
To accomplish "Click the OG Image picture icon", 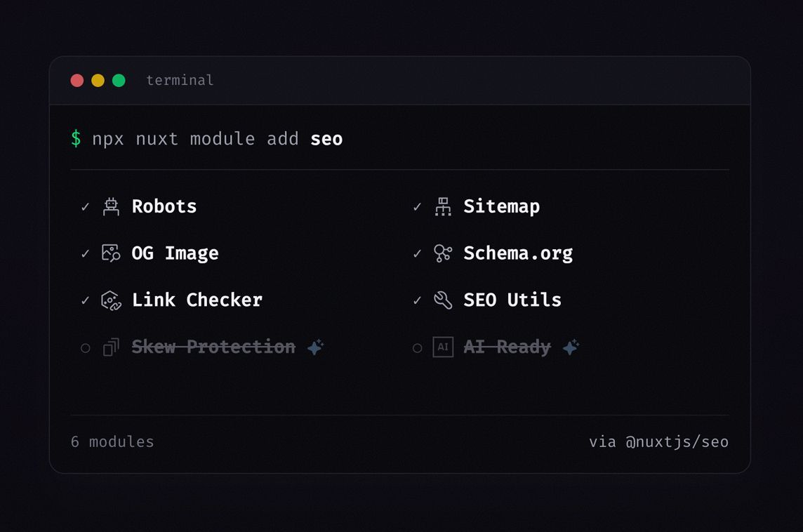I will [111, 253].
